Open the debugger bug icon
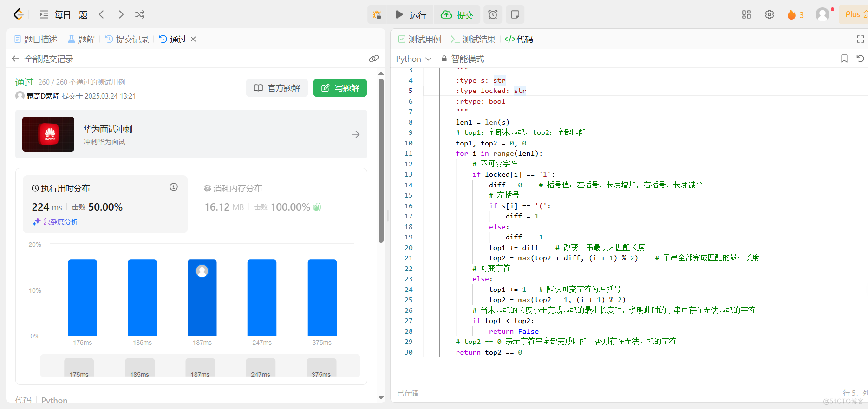868x409 pixels. coord(377,14)
